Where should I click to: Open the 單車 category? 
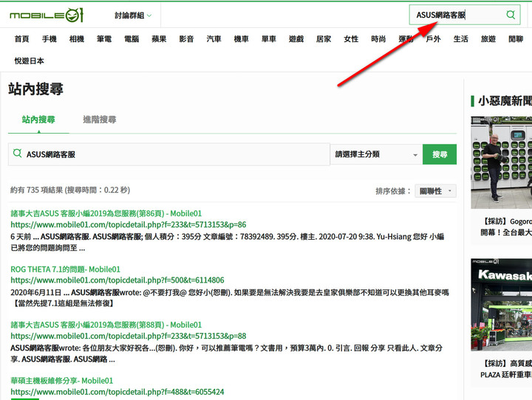[269, 39]
